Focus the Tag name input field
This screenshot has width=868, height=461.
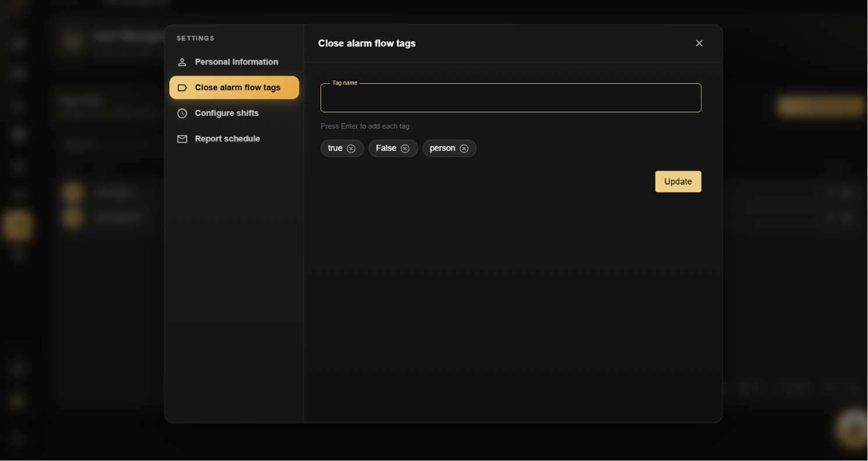tap(511, 98)
